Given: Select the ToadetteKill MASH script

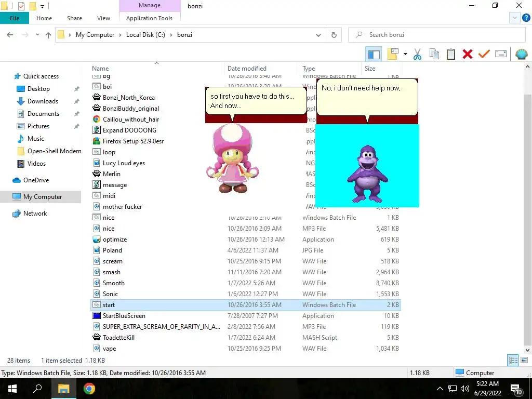Looking at the screenshot, I should coord(118,338).
